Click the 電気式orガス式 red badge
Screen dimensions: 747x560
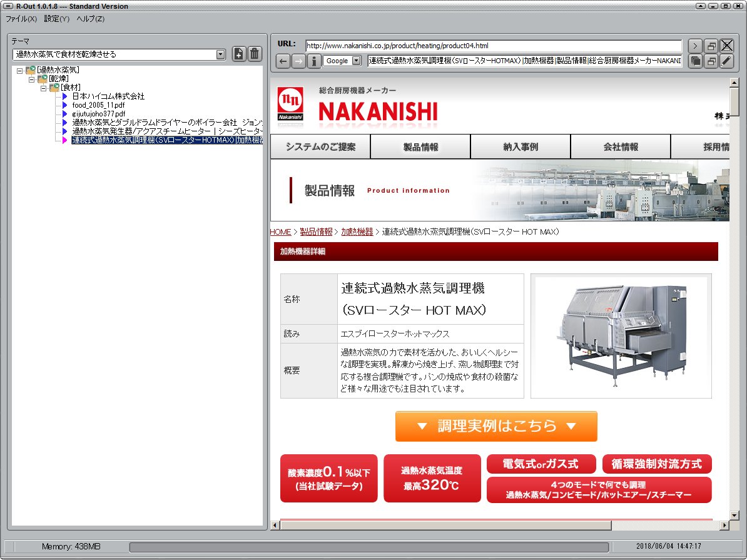(x=541, y=464)
